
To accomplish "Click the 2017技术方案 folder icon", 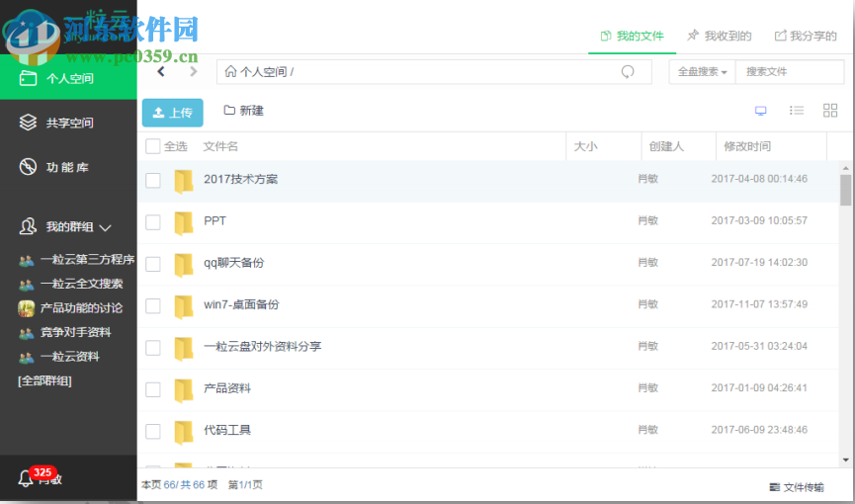I will tap(184, 181).
